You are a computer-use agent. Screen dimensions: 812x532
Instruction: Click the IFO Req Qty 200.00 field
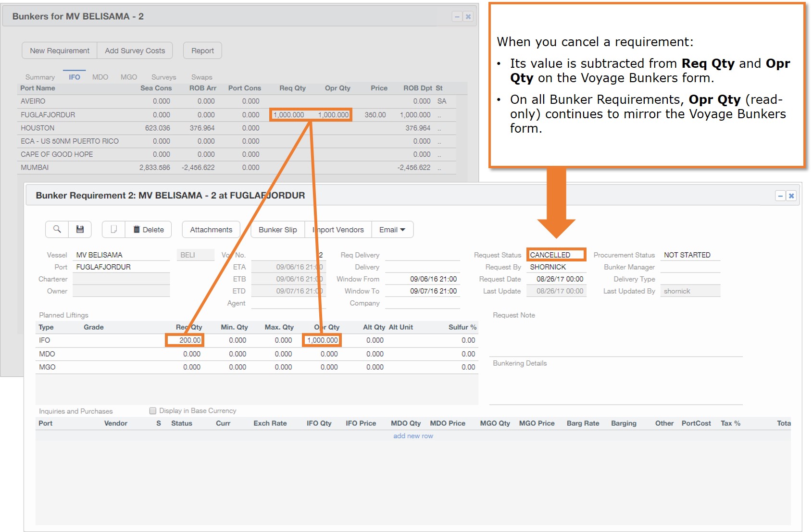(x=185, y=340)
